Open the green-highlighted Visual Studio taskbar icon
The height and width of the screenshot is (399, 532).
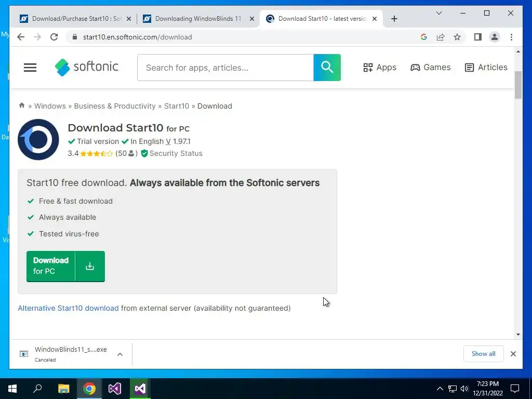pyautogui.click(x=140, y=389)
